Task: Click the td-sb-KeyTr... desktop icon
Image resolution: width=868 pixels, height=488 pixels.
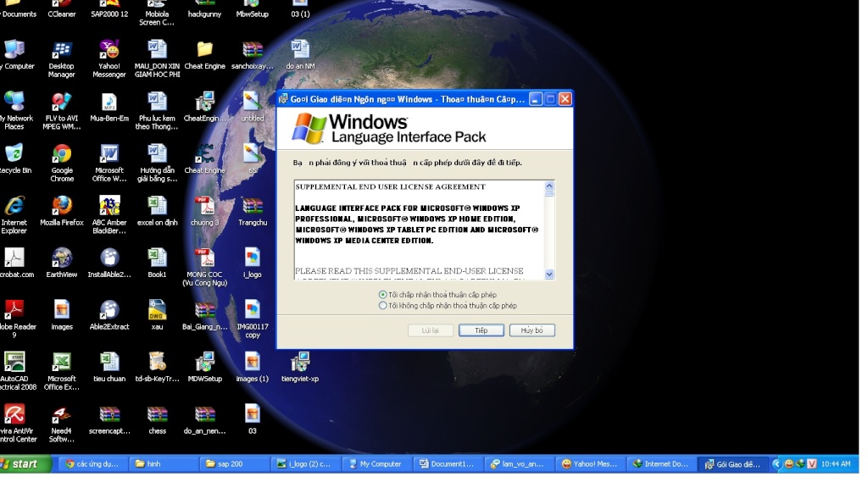Action: pos(157,368)
